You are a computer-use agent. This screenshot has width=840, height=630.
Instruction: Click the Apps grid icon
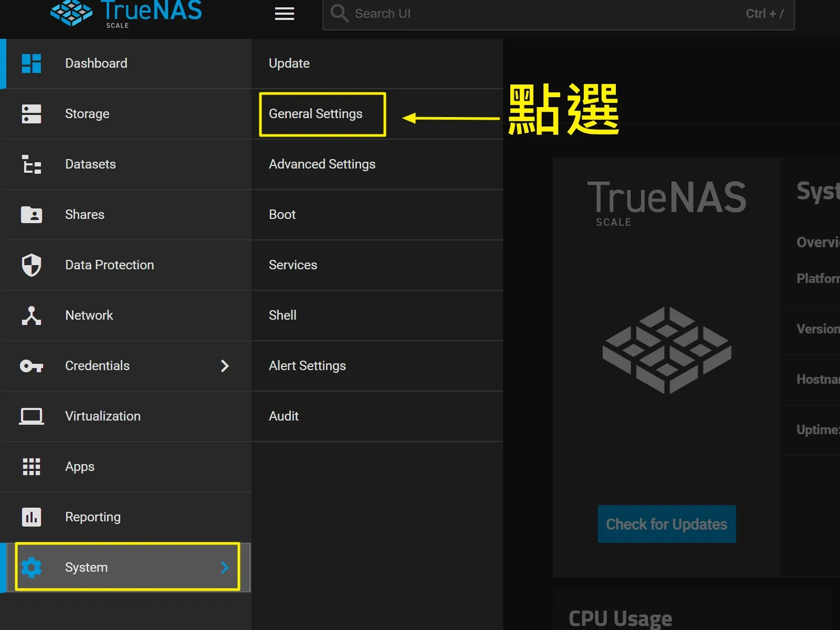(31, 467)
